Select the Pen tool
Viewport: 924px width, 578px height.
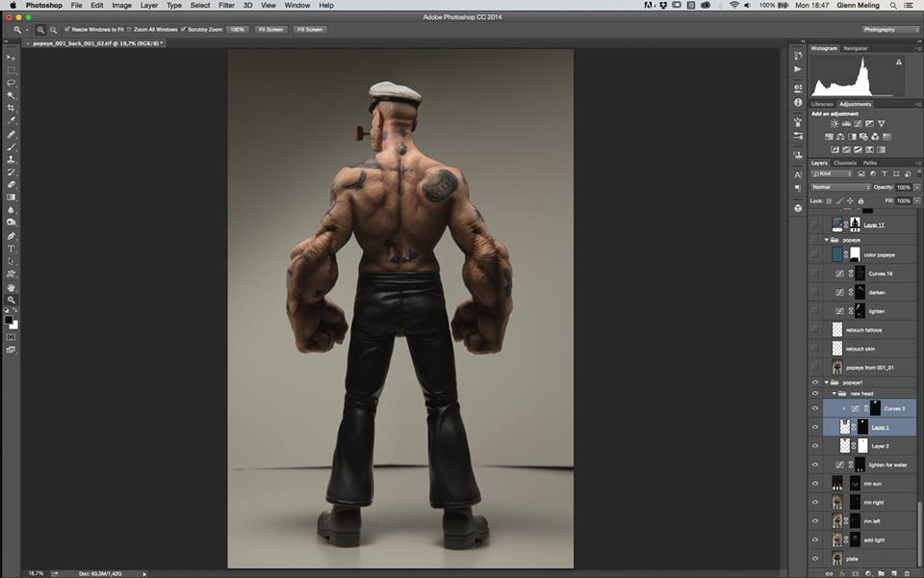(x=12, y=235)
